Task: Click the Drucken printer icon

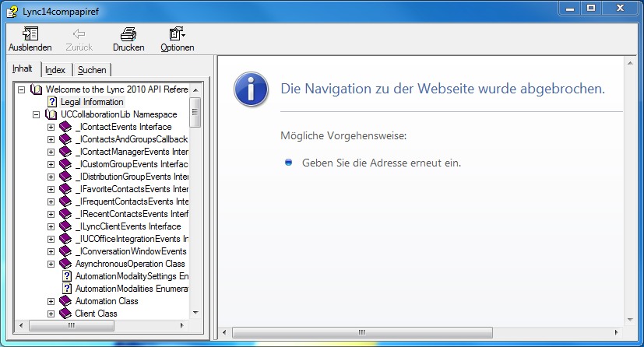Action: click(x=128, y=33)
